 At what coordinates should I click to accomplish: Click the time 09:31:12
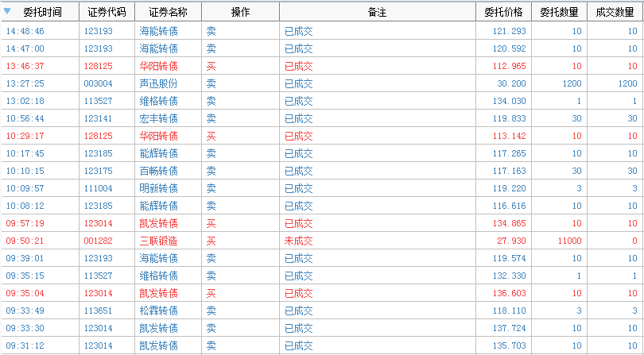pos(25,345)
